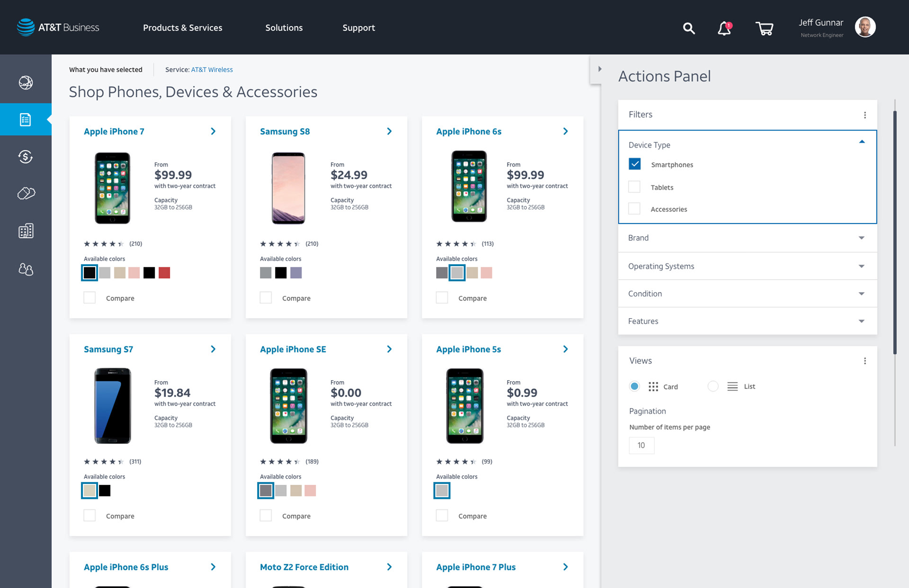Open the cloud sidebar icon
Image resolution: width=909 pixels, height=588 pixels.
[26, 193]
